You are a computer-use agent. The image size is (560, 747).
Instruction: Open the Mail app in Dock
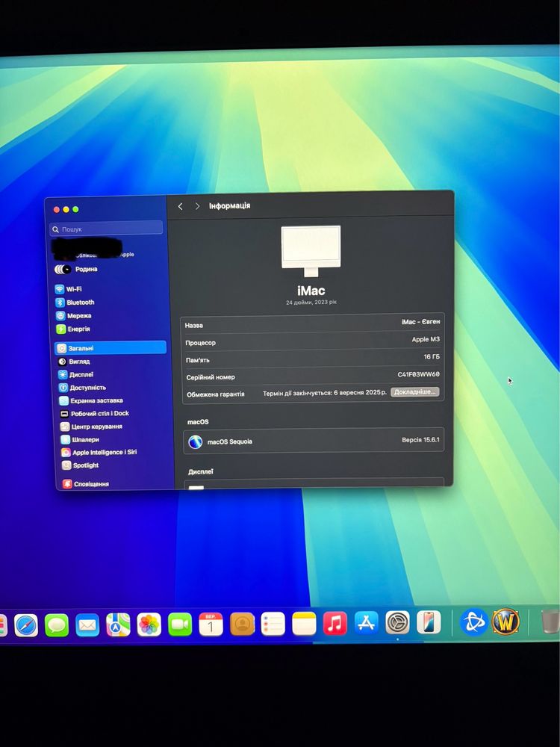coord(87,625)
